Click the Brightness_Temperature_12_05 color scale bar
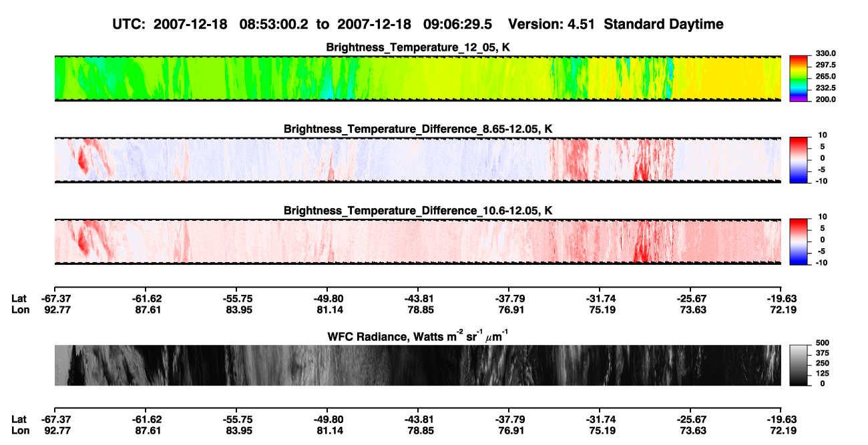868x445 pixels. (799, 78)
